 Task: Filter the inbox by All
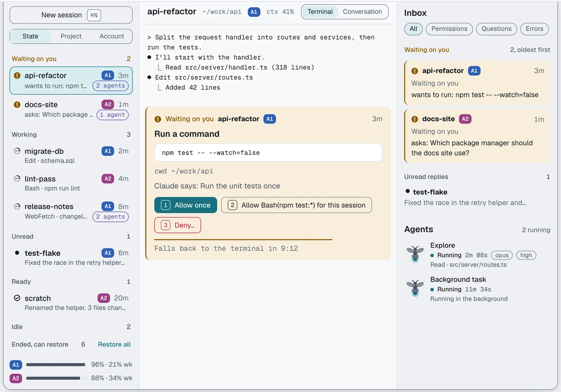[x=413, y=29]
